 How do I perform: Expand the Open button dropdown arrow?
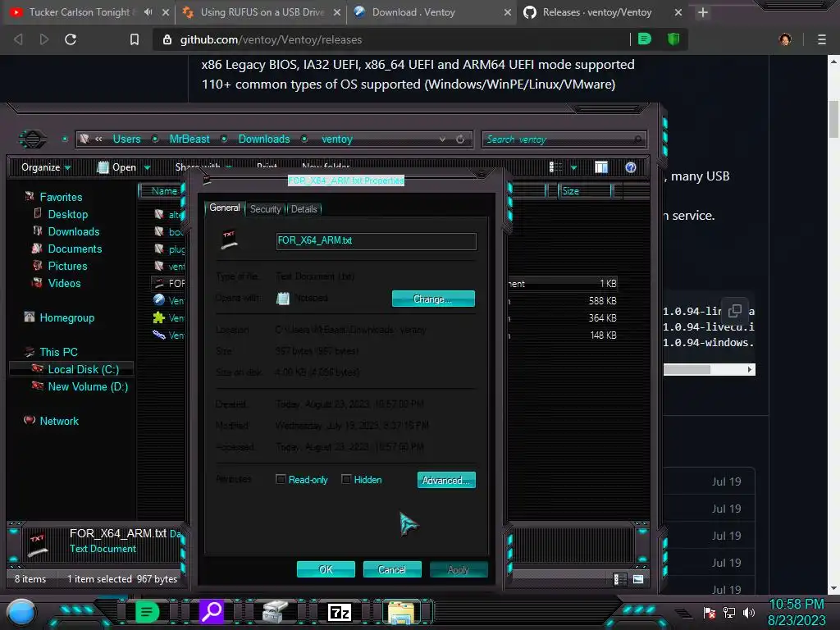coord(147,168)
